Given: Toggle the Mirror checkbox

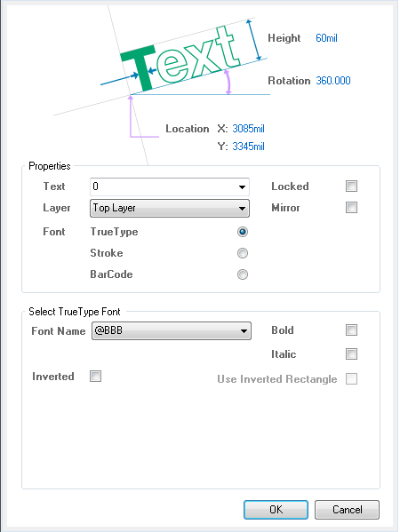Looking at the screenshot, I should [351, 207].
